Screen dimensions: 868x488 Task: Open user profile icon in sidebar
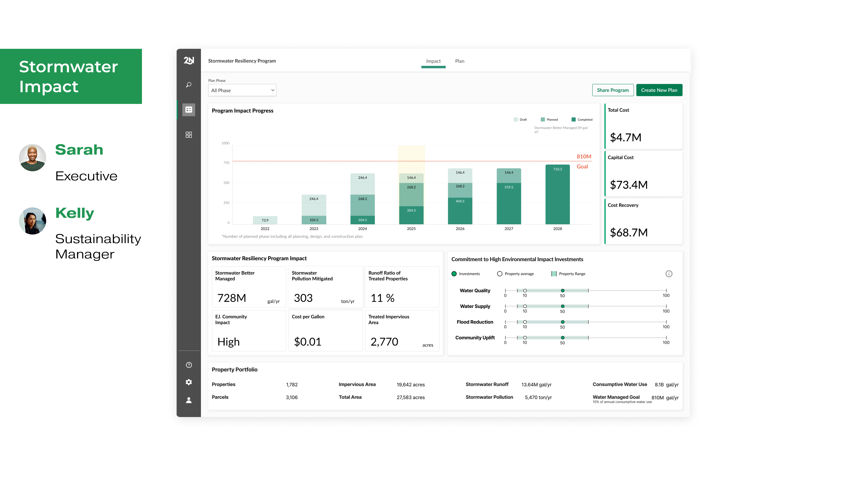pos(189,400)
